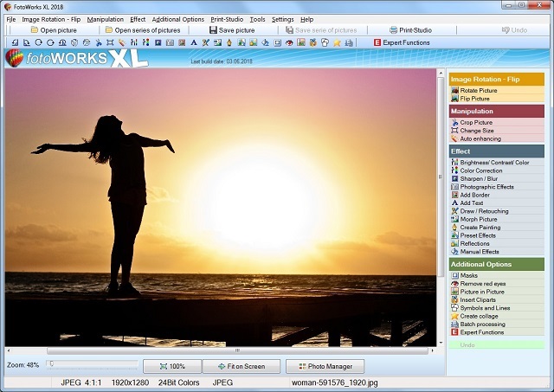Click the Change Size toolbar icon
The width and height of the screenshot is (554, 392).
tap(110, 42)
